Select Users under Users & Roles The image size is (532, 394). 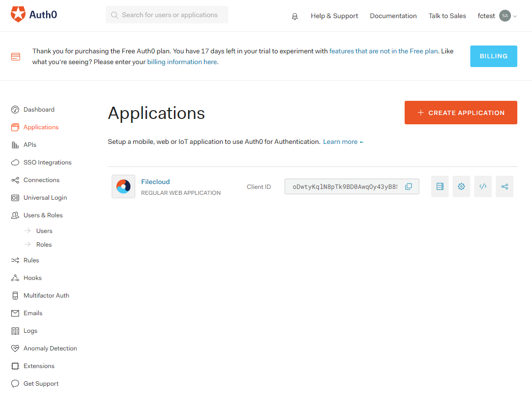pos(43,231)
